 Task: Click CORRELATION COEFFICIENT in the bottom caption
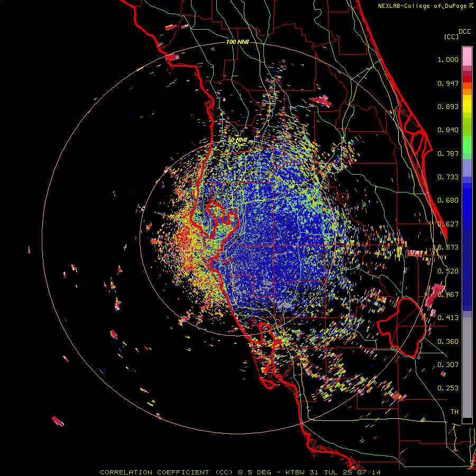pos(154,472)
